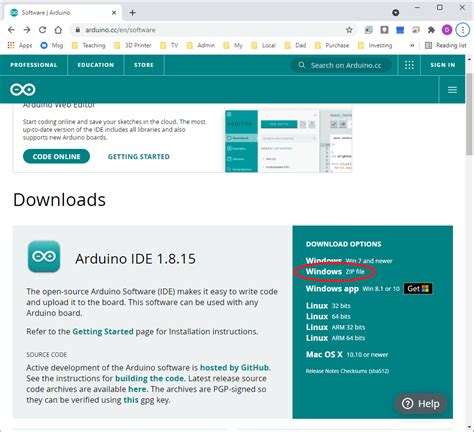
Task: Click the blue-square extension icon in the toolbar
Action: click(400, 30)
